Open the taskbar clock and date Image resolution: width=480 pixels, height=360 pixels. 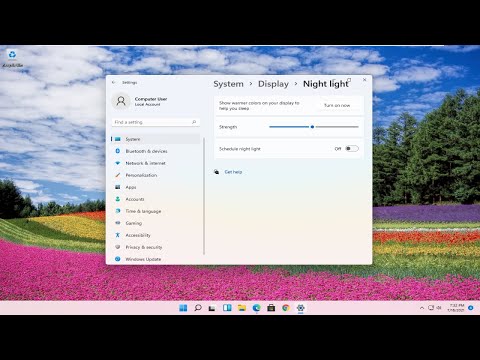456,308
